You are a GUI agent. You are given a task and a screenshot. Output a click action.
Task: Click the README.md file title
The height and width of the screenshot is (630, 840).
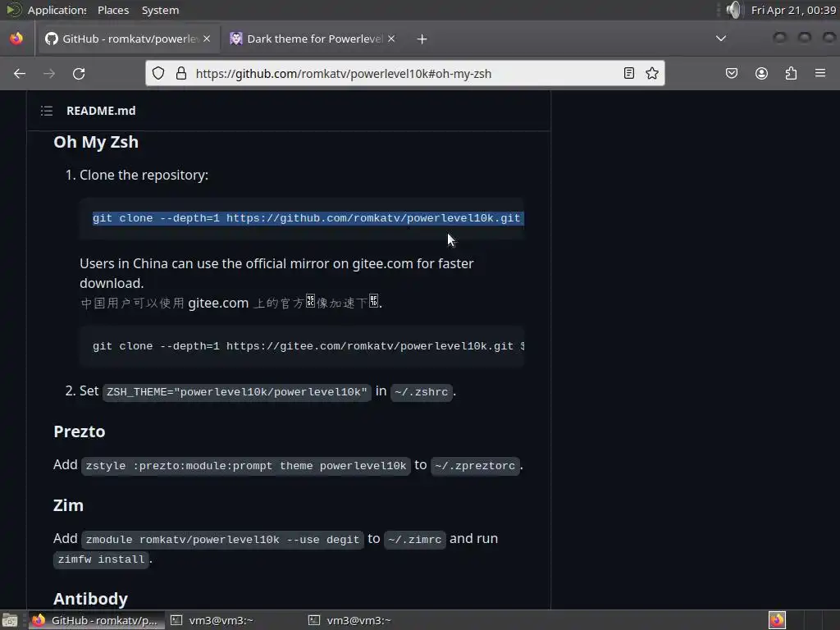[x=101, y=111]
